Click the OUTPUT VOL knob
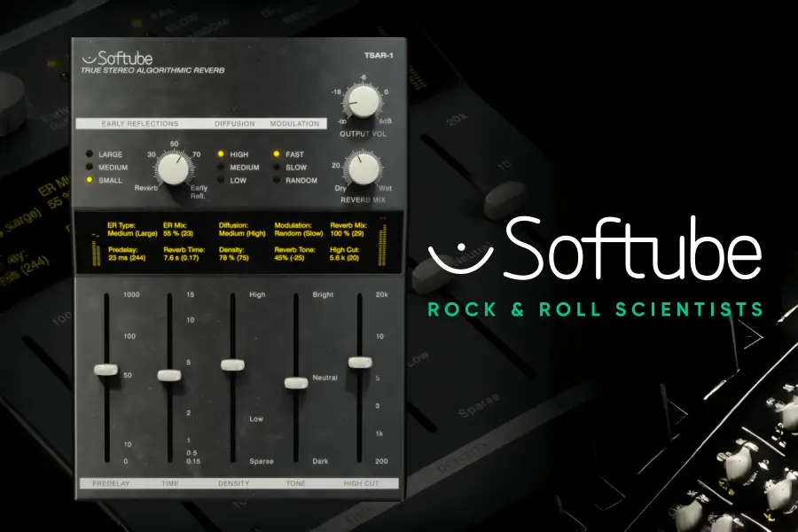Image resolution: width=798 pixels, height=532 pixels. [x=364, y=101]
